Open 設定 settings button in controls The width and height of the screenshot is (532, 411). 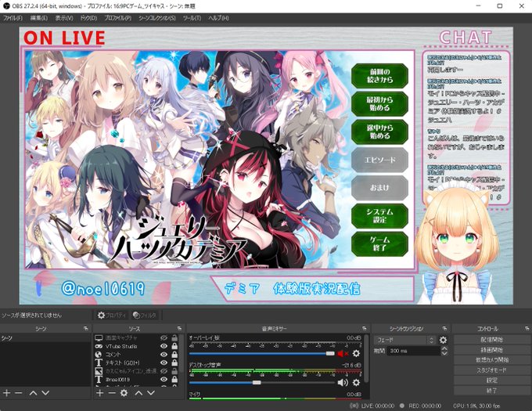point(491,380)
